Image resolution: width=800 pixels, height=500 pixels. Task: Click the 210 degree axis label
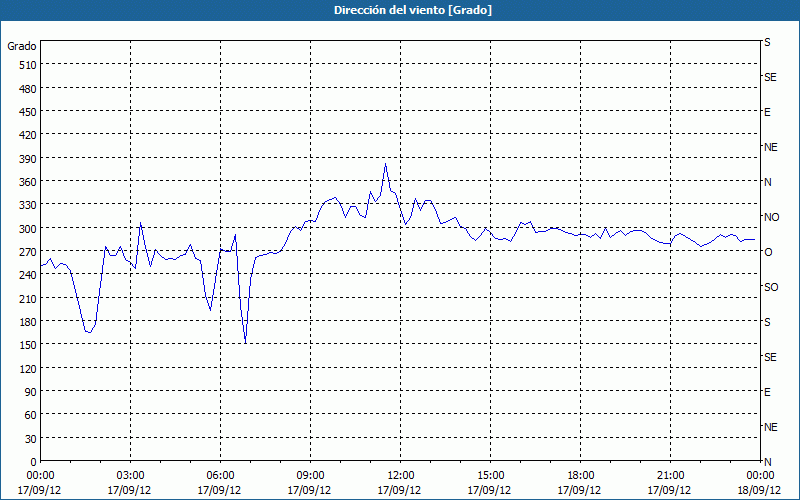tap(28, 298)
